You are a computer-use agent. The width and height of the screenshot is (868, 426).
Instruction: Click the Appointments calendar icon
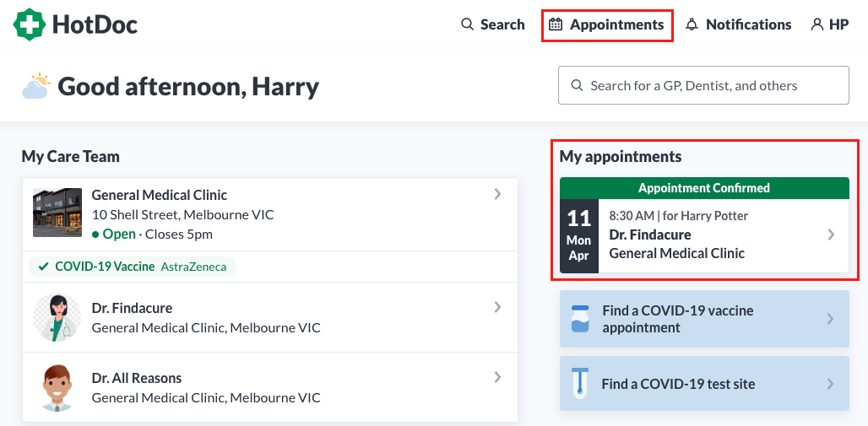[556, 24]
